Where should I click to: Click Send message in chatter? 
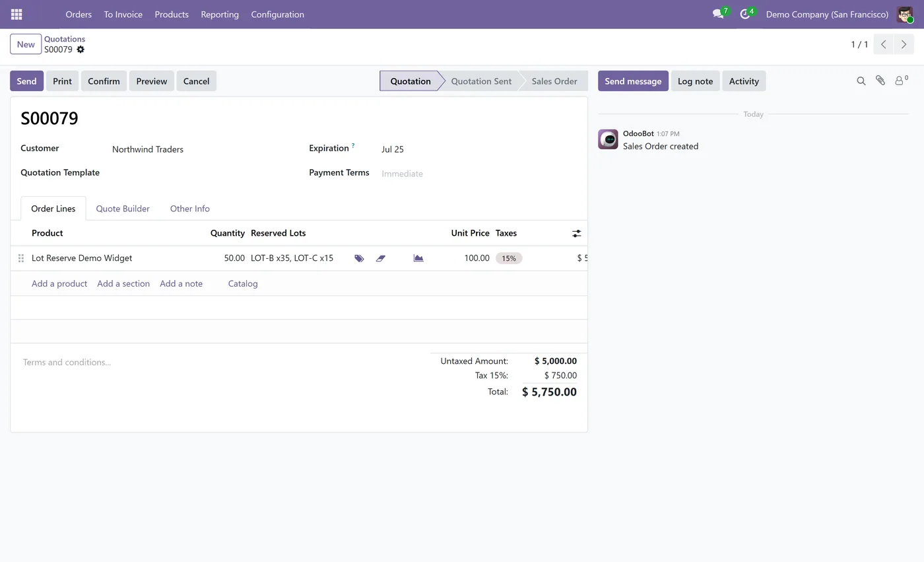pyautogui.click(x=633, y=81)
